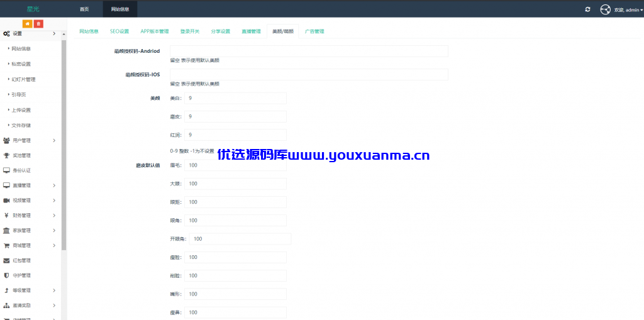
Task: Click the level-up arrow icon for 等级管理
Action: (x=6, y=290)
